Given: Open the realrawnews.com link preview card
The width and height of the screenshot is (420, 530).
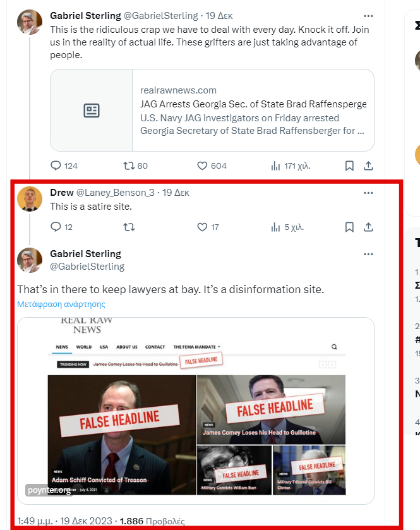Looking at the screenshot, I should pos(212,110).
